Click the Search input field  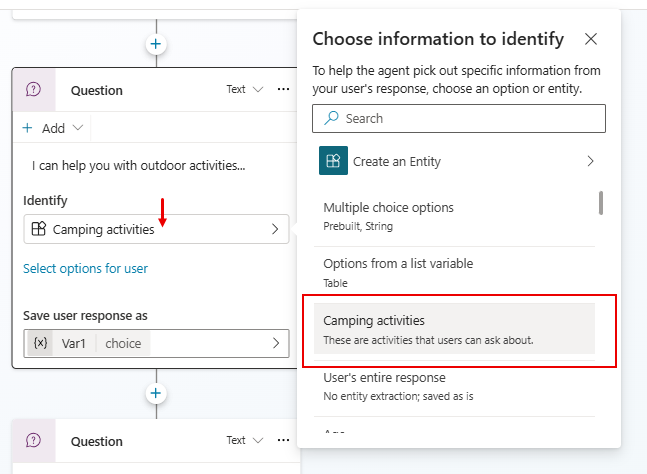click(x=470, y=118)
